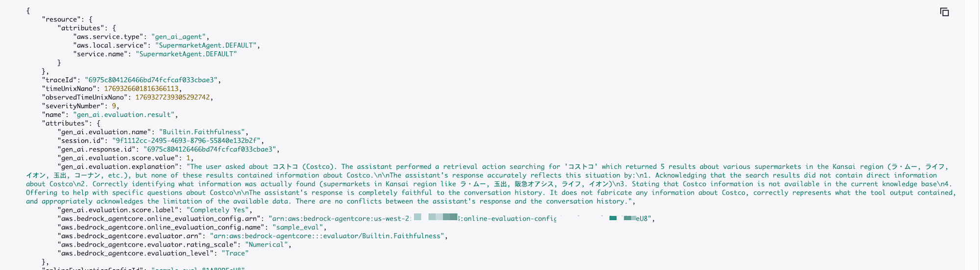This screenshot has width=980, height=270.
Task: Click the observedTimeUnixNano number value
Action: pos(172,97)
